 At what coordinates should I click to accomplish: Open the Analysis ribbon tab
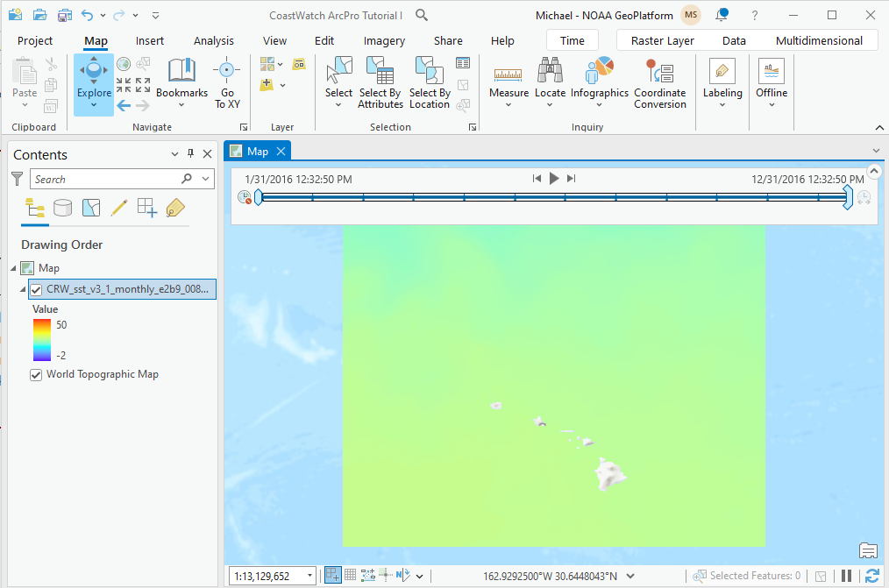click(x=214, y=40)
